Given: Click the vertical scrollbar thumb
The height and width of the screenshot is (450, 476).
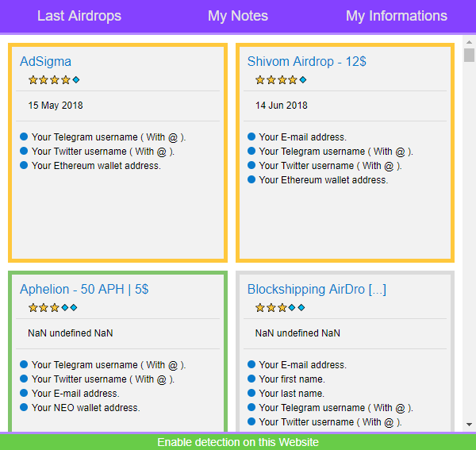Looking at the screenshot, I should [x=469, y=55].
